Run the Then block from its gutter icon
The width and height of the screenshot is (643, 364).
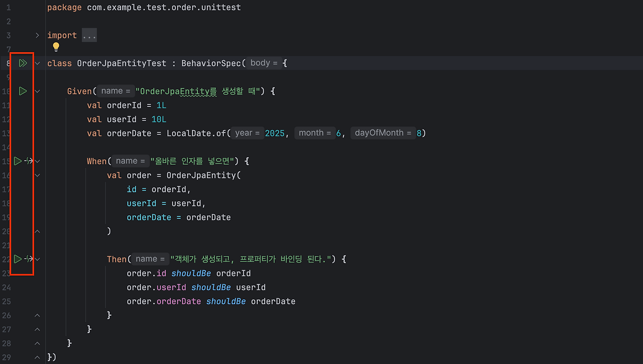tap(18, 259)
